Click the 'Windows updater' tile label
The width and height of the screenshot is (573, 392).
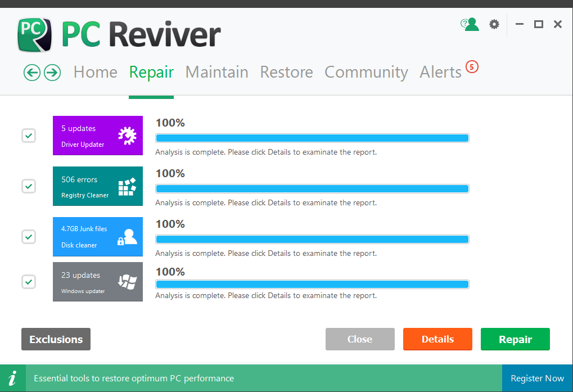[83, 291]
